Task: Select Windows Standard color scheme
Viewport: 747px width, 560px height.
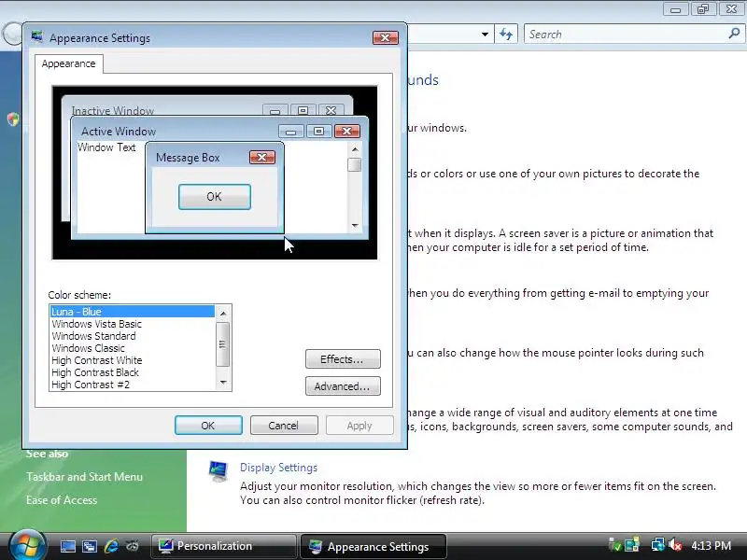Action: tap(133, 336)
